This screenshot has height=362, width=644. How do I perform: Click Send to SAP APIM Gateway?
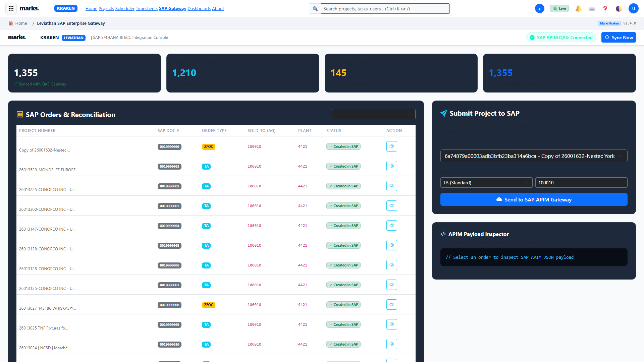point(534,199)
